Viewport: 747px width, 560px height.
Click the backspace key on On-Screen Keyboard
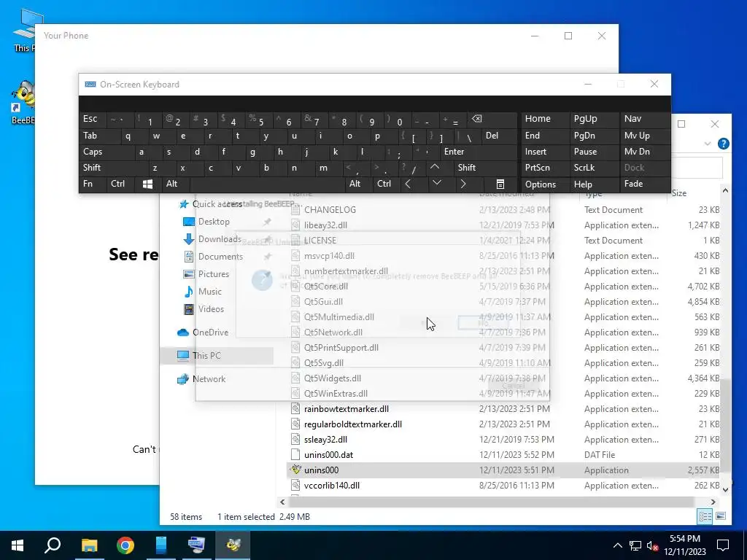pos(476,119)
